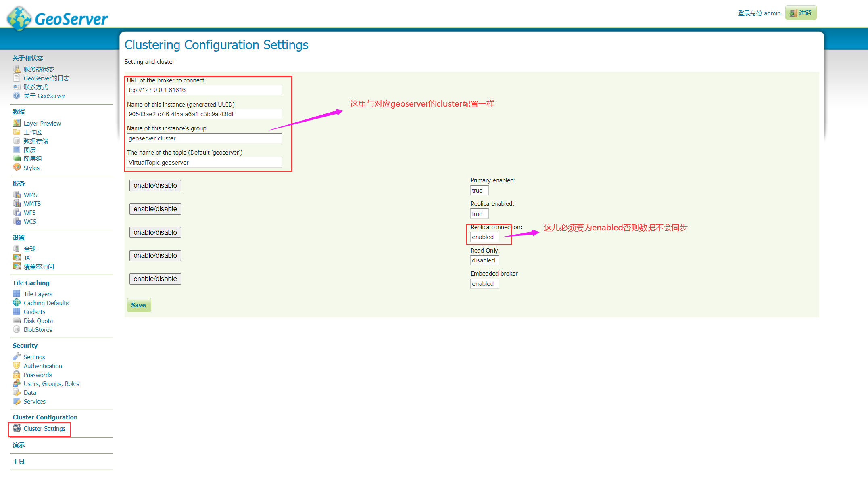Screen dimensions: 868x484
Task: Click the 数据存储 database icon
Action: (17, 141)
